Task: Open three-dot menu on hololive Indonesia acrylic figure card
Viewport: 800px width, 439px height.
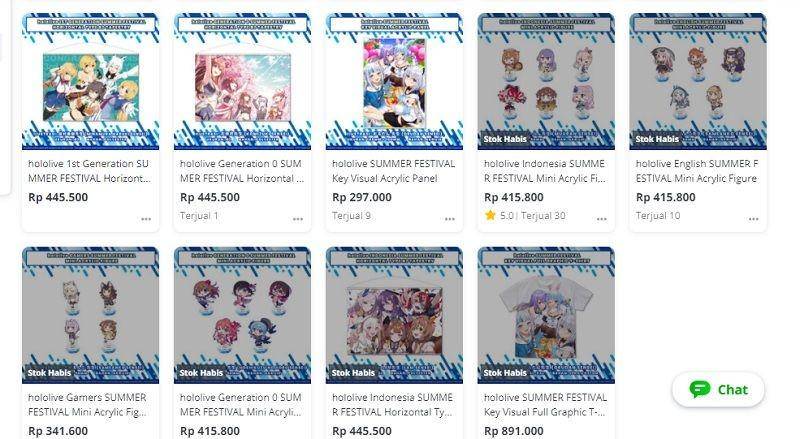Action: click(602, 219)
